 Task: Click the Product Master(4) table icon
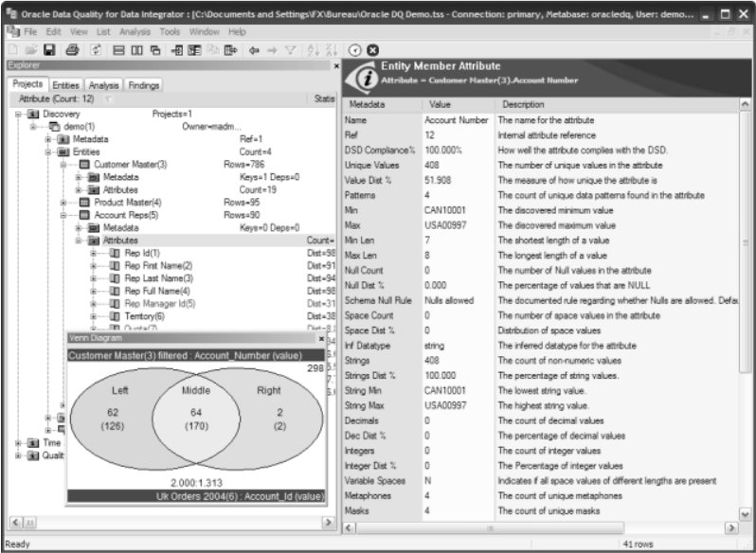pos(84,203)
